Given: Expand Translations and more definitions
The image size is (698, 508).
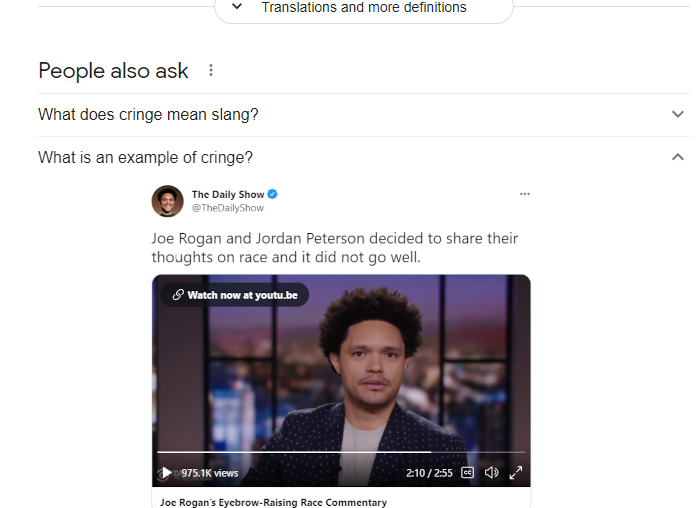Looking at the screenshot, I should point(364,8).
